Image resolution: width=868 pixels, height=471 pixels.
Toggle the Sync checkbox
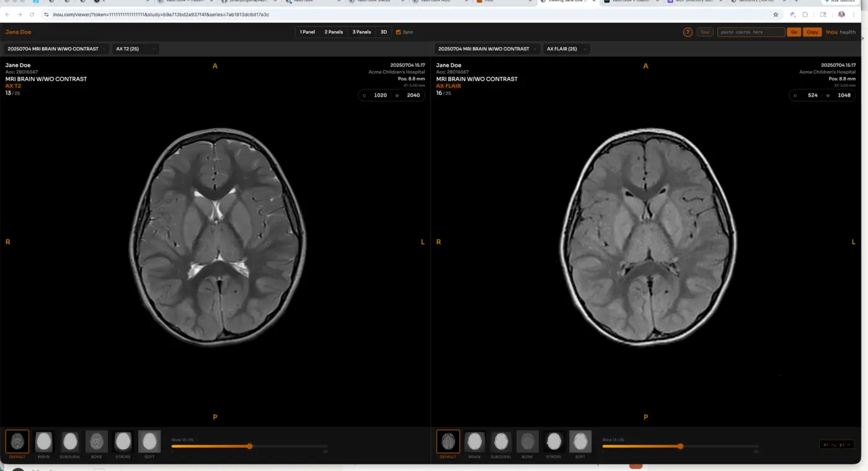[x=399, y=32]
